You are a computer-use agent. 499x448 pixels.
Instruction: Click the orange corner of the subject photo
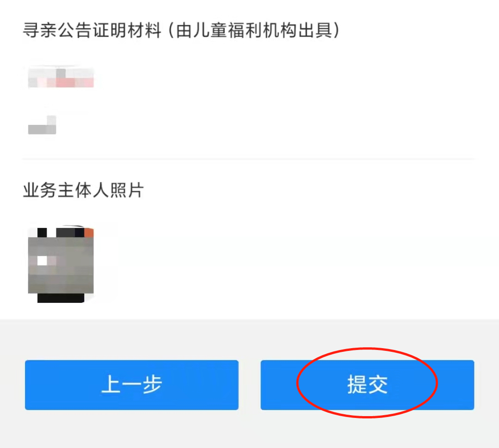[x=89, y=233]
